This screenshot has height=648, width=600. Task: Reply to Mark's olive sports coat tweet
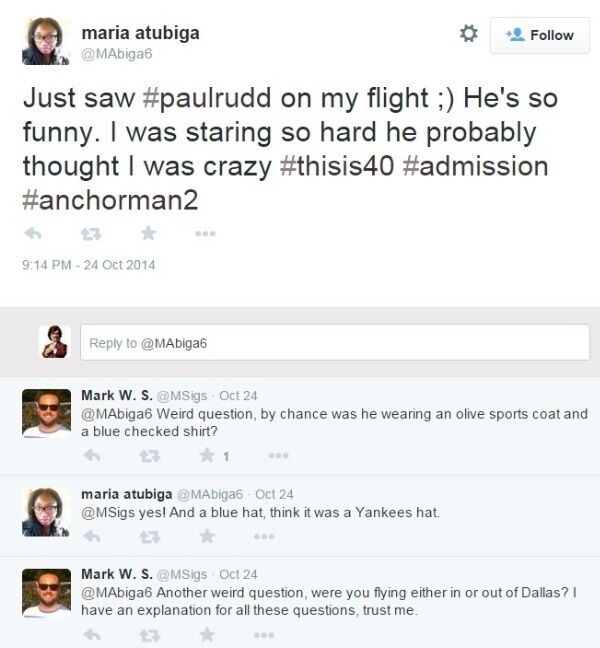coord(92,456)
